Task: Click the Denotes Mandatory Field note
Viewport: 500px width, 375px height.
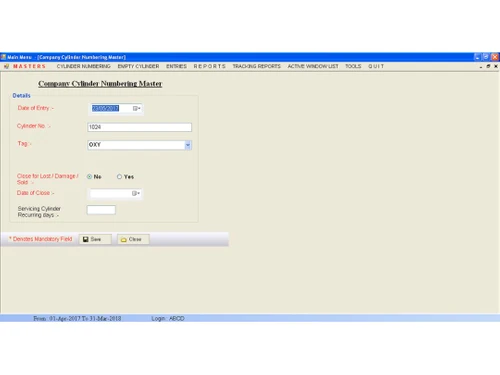Action: coord(40,239)
